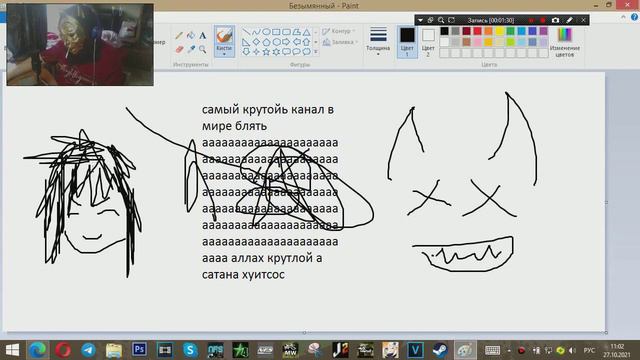Choose the purple color swatch
This screenshot has height=360, width=640.
click(x=544, y=31)
